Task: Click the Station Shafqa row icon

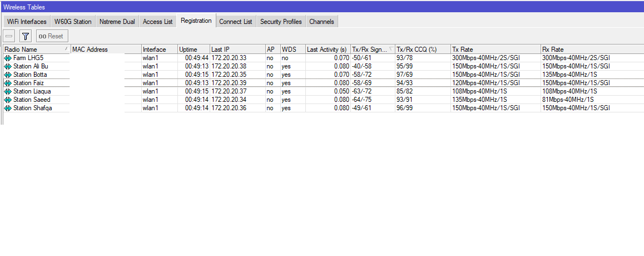Action: [x=8, y=108]
